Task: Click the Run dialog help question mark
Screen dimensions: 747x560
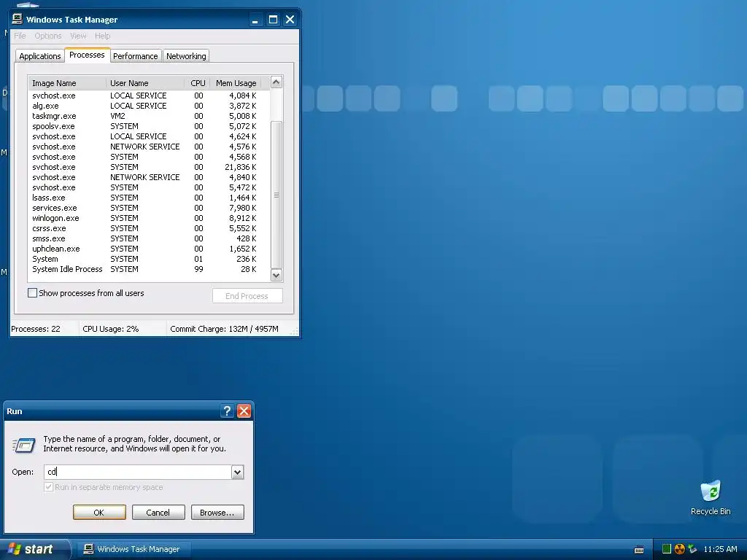Action: 228,411
